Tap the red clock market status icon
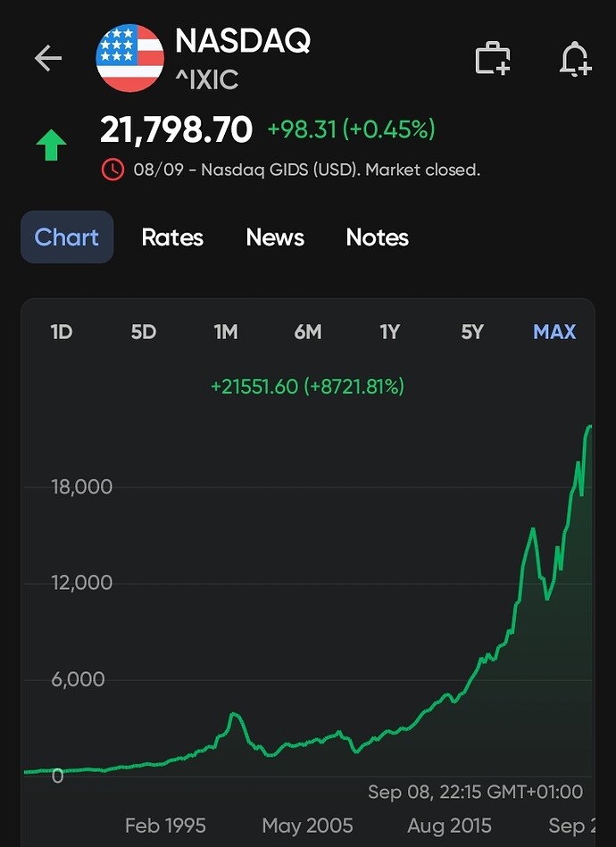The width and height of the screenshot is (616, 847). pyautogui.click(x=112, y=170)
